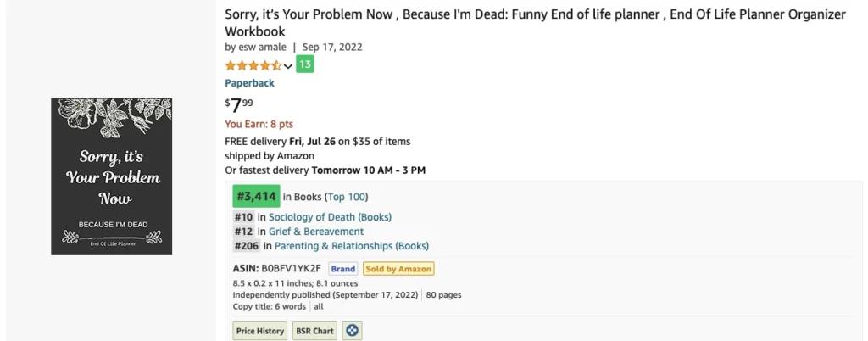The height and width of the screenshot is (341, 868).
Task: Click the book cover thumbnail
Action: point(112,176)
